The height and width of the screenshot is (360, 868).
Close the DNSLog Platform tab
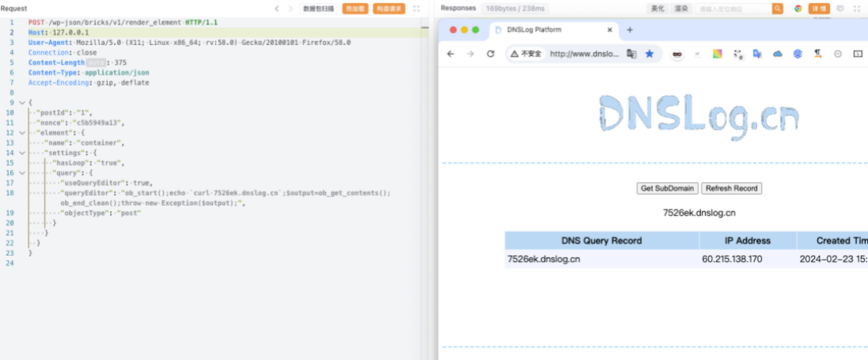[610, 30]
